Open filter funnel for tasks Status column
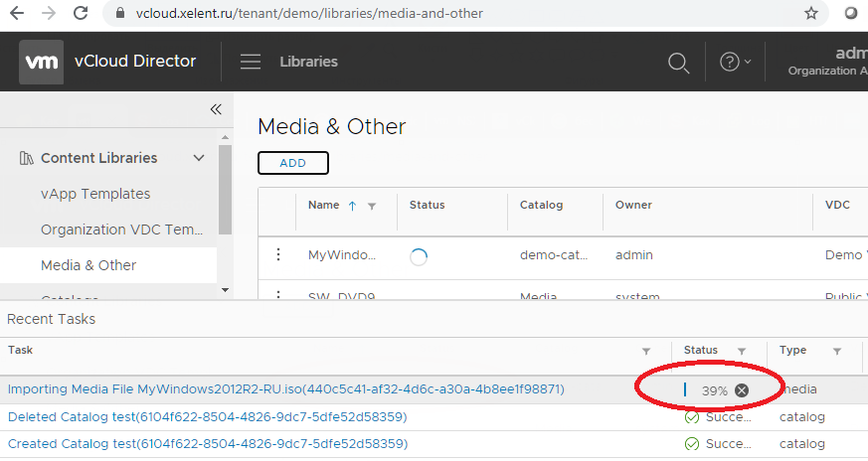 tap(742, 352)
